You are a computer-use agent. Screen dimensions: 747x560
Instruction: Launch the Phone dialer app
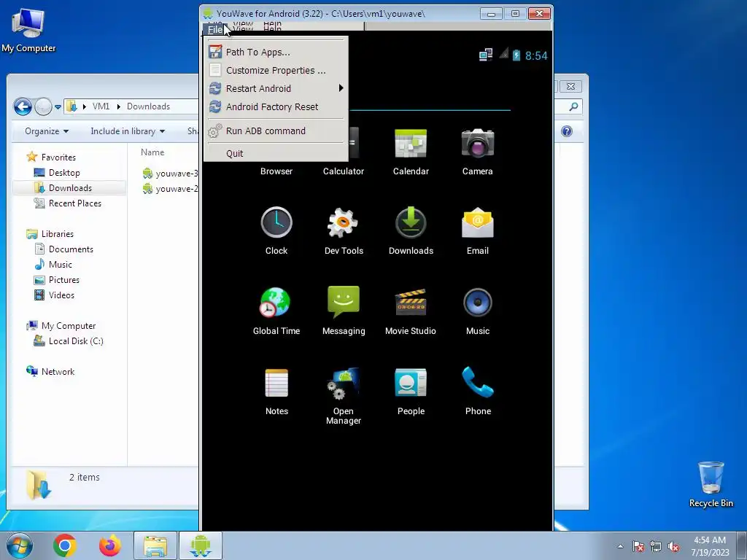(x=477, y=392)
